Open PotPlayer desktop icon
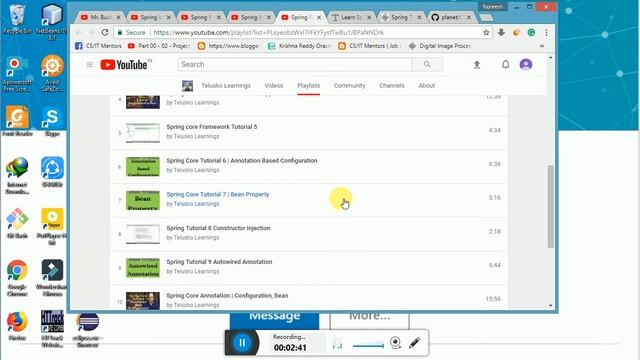Screen dimensions: 640x360 pyautogui.click(x=52, y=226)
